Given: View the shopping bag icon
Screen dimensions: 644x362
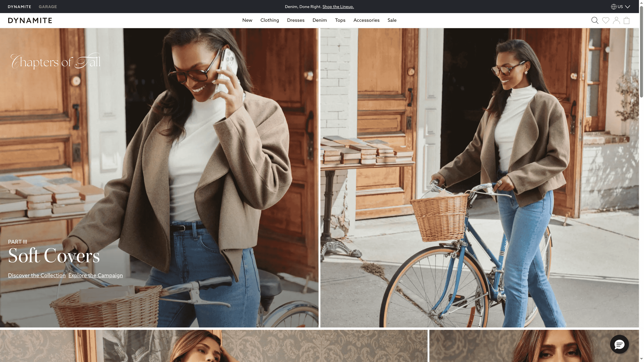Looking at the screenshot, I should 627,20.
